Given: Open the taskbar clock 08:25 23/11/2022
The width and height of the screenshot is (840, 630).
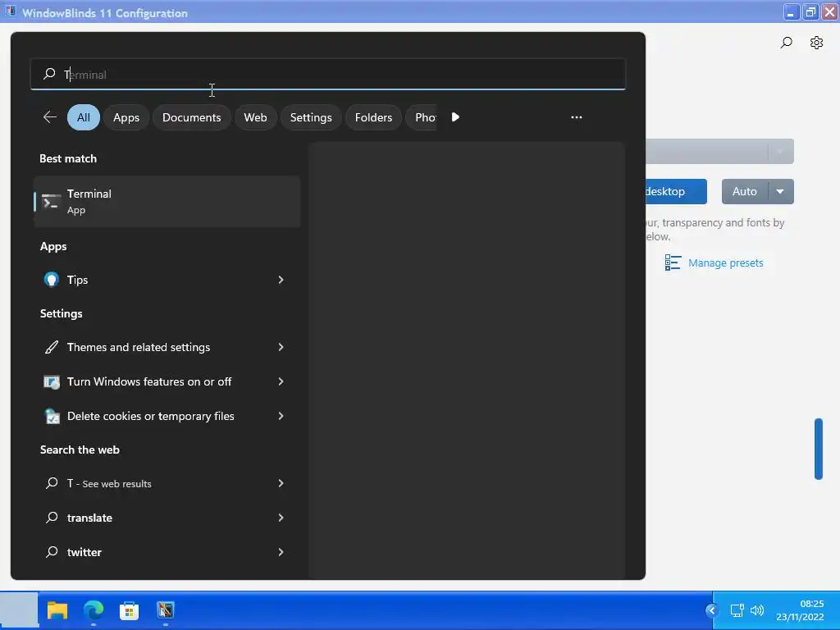Looking at the screenshot, I should (x=800, y=610).
